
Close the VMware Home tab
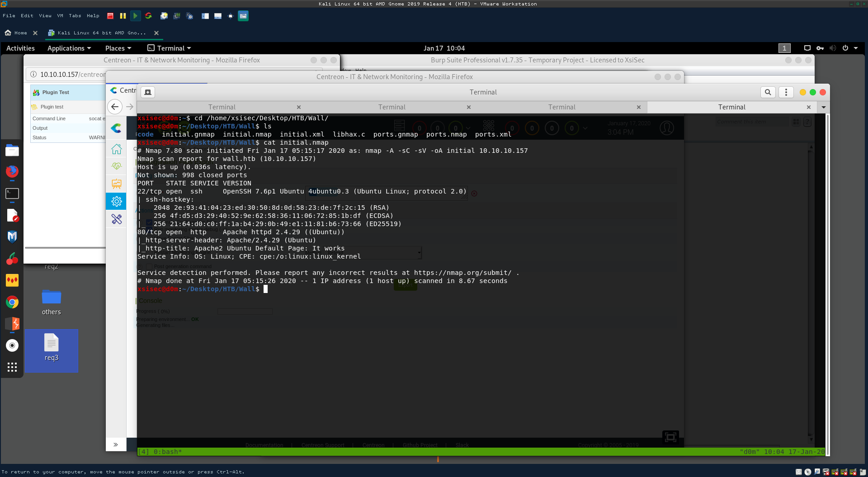pyautogui.click(x=35, y=33)
